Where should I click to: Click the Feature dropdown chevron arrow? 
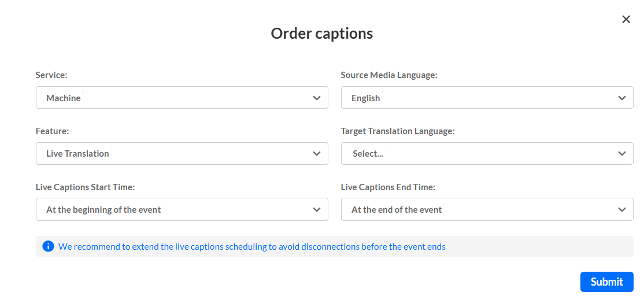316,153
